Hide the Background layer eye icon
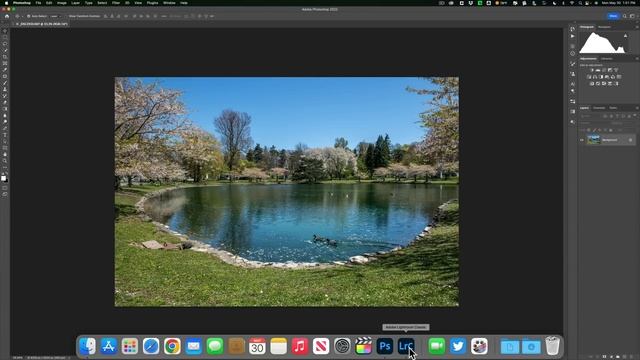 tap(582, 140)
